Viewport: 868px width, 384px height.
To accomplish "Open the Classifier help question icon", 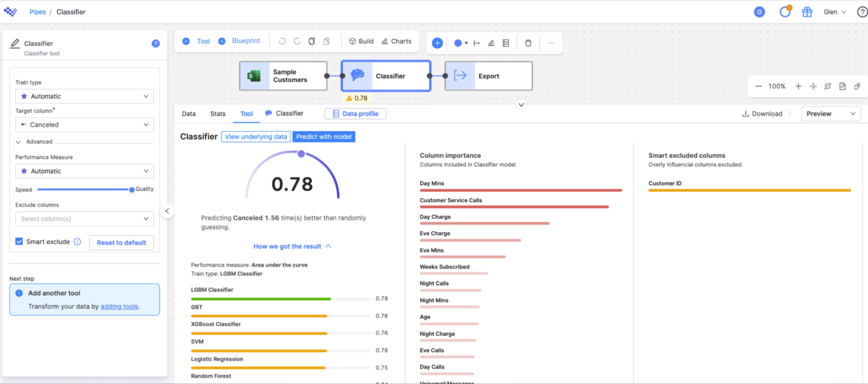I will pos(155,43).
